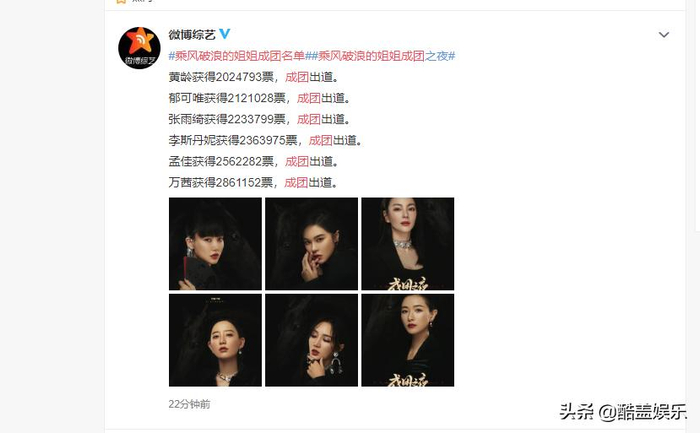Open top-left photo of woman with bangs
This screenshot has height=433, width=700.
(215, 244)
